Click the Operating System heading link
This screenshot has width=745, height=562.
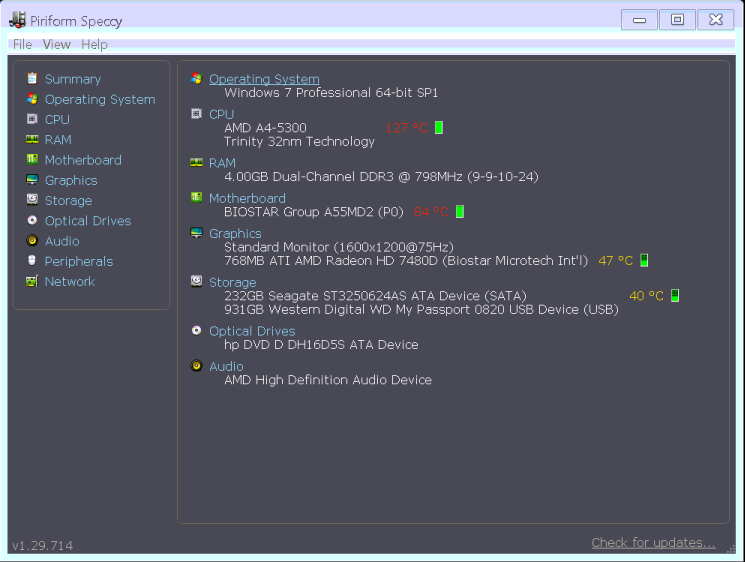(264, 79)
